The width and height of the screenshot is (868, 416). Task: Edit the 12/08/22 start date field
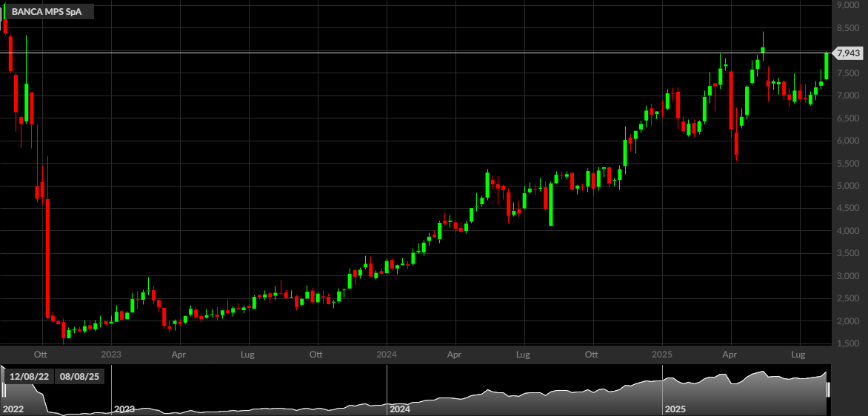click(x=28, y=377)
